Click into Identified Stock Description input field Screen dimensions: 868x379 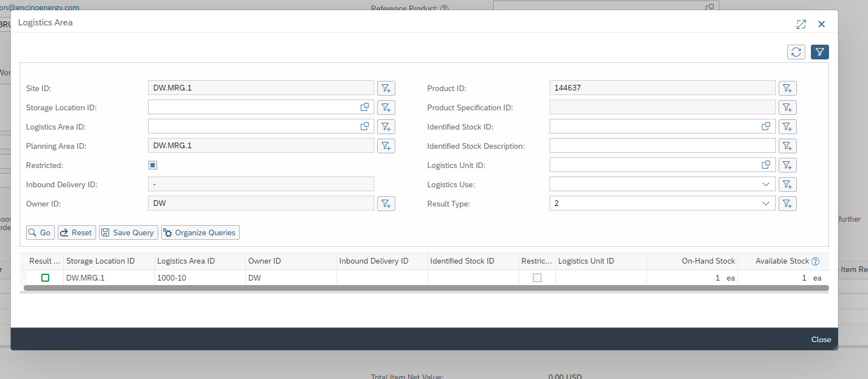[x=662, y=145]
